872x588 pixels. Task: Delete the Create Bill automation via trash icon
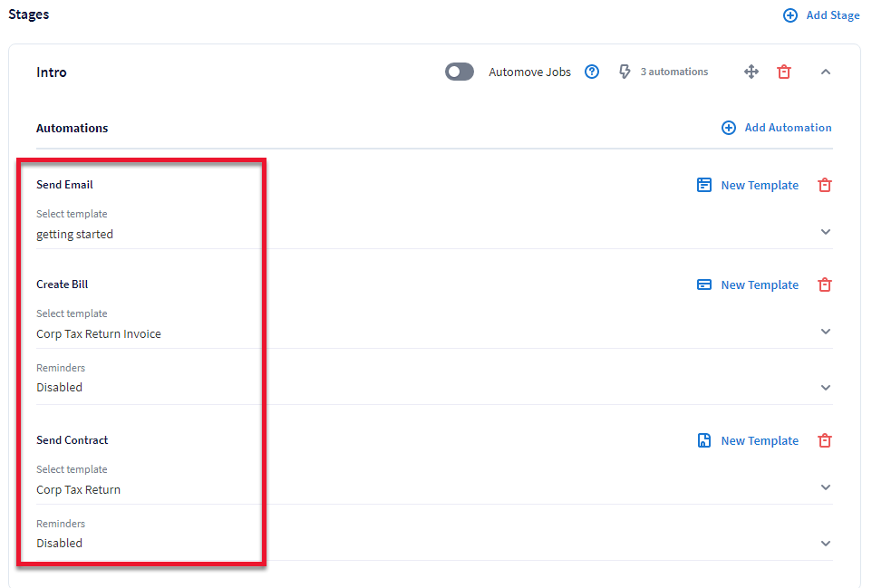click(x=824, y=284)
